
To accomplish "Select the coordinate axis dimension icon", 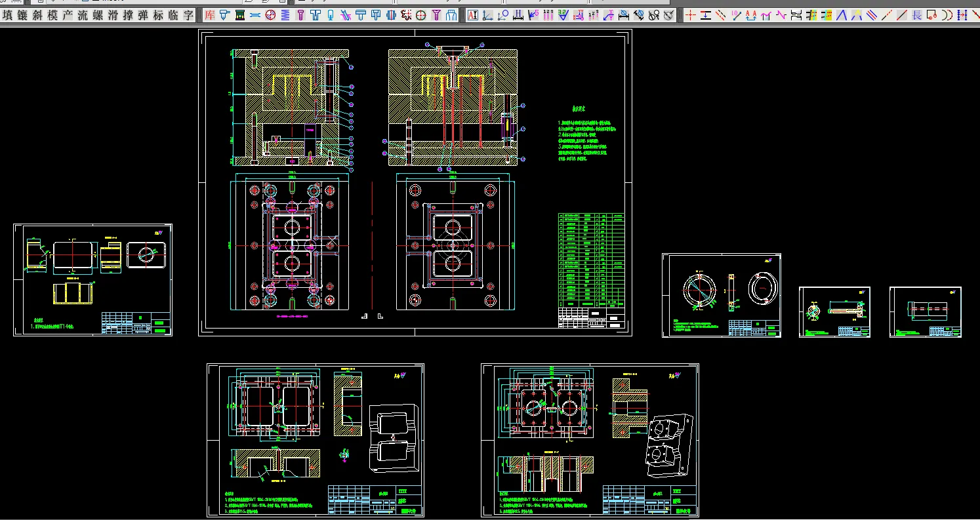I will 487,15.
